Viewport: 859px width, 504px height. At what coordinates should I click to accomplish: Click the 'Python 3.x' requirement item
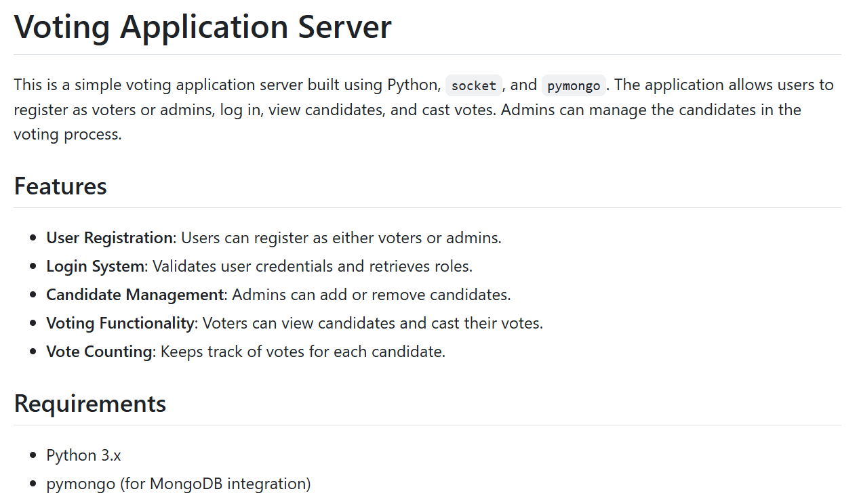tap(83, 455)
